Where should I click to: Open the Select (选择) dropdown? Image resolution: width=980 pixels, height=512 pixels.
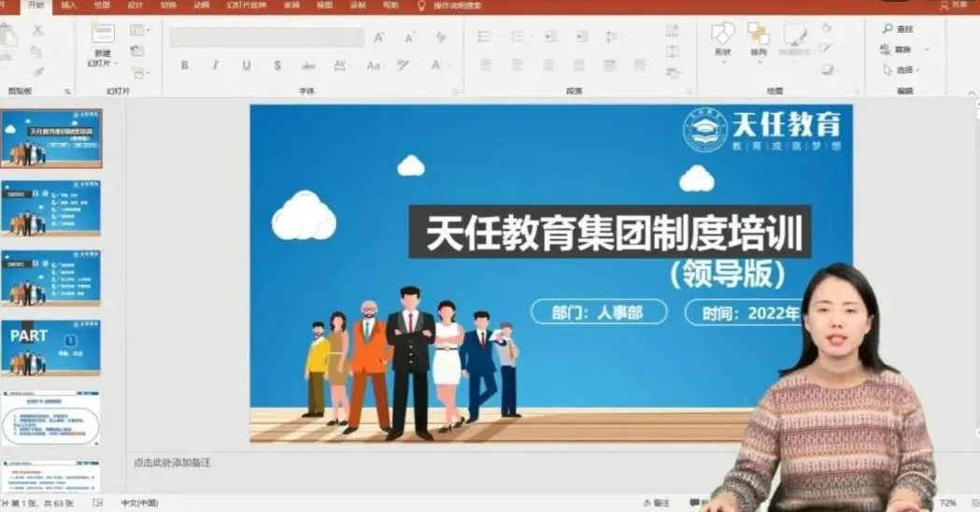901,70
